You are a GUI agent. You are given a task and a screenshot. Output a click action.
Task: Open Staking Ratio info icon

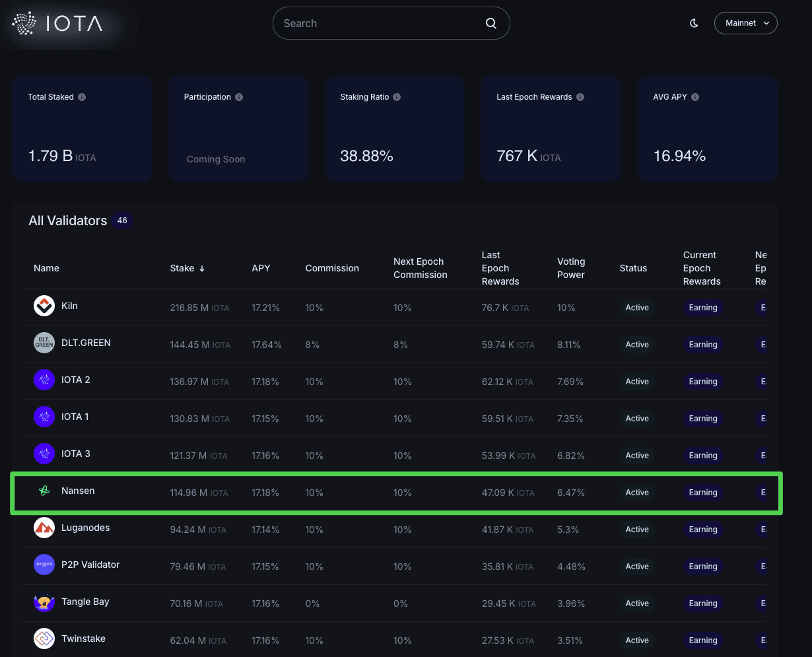397,97
